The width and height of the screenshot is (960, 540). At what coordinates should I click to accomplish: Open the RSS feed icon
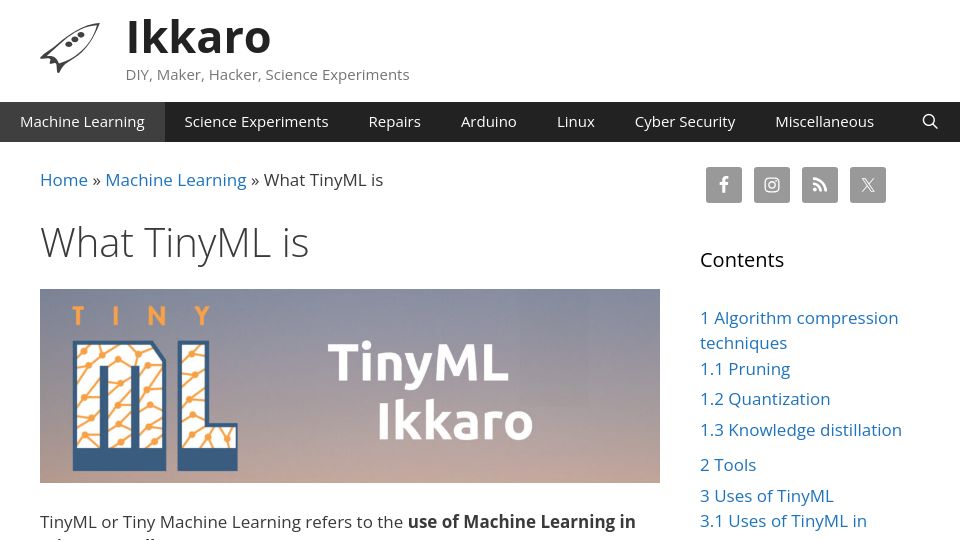tap(820, 185)
